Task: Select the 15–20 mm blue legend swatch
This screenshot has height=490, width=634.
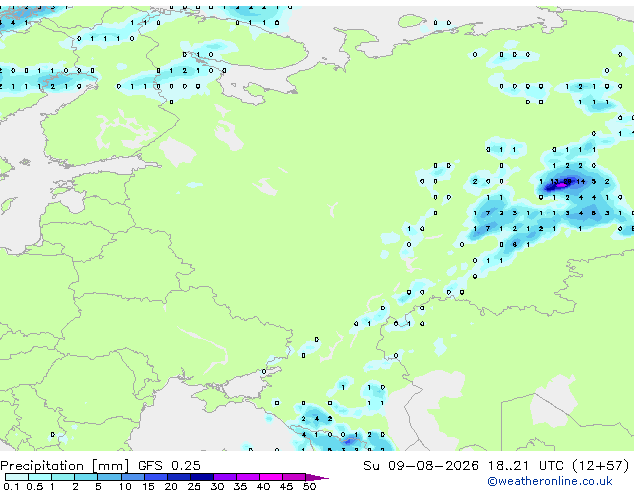Action: 156,477
